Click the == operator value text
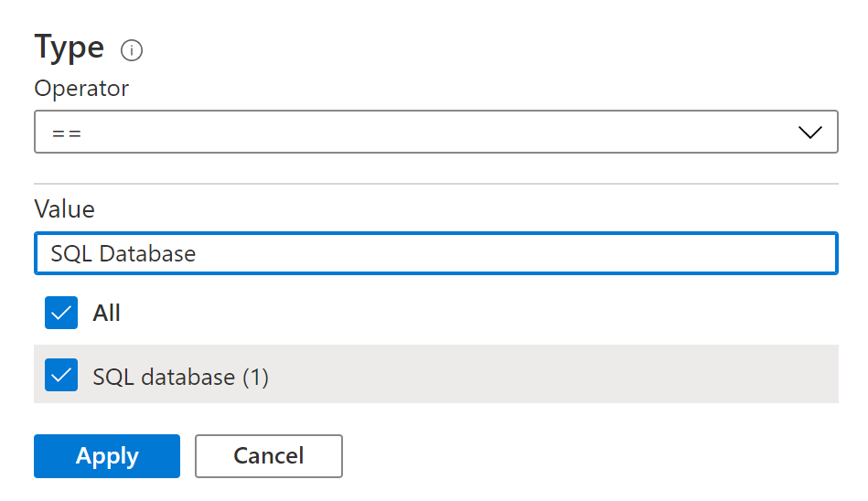 click(67, 133)
